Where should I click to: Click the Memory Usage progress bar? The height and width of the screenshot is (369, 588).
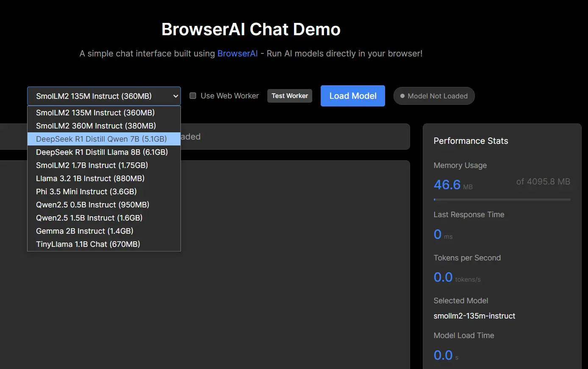[502, 199]
